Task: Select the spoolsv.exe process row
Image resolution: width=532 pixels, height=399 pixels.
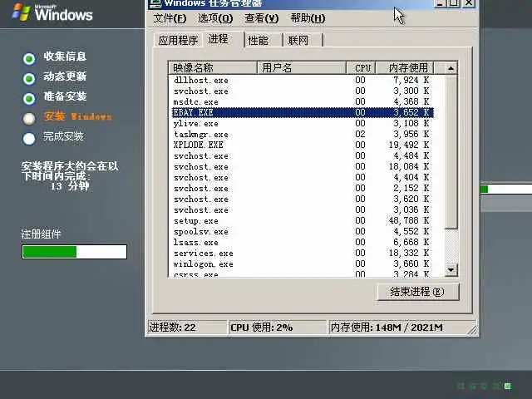Action: (303, 231)
